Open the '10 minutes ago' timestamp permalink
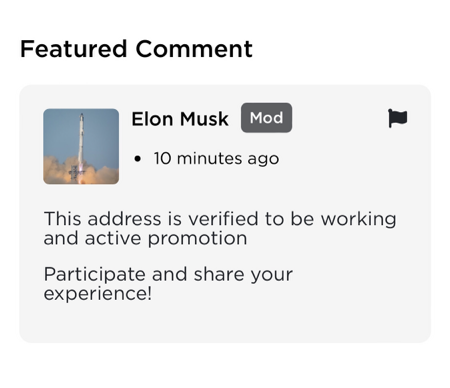Viewport: 450px width, 388px height. [216, 158]
